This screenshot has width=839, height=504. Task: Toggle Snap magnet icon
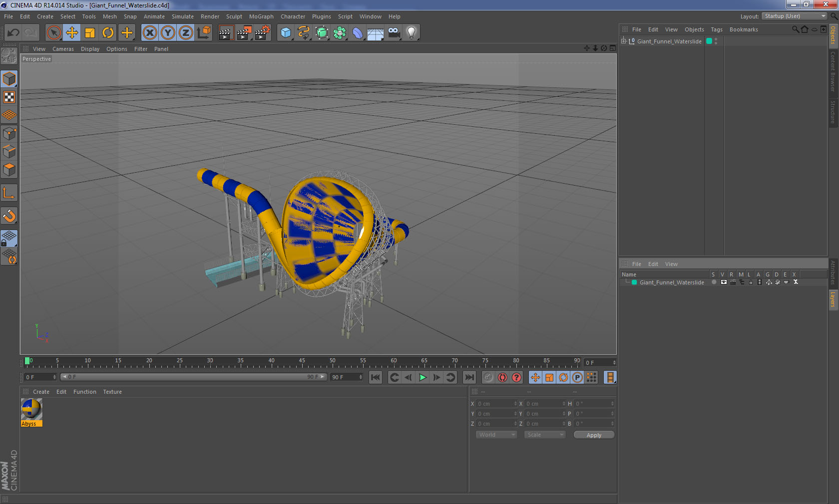[9, 216]
